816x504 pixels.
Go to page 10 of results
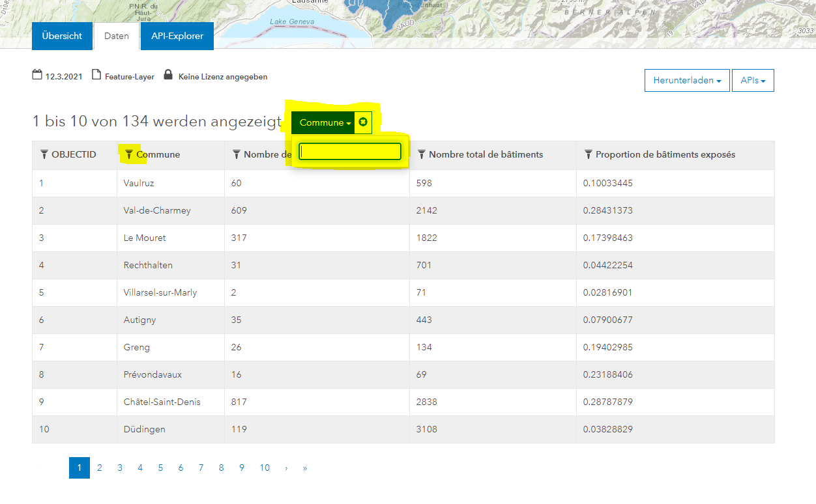265,468
